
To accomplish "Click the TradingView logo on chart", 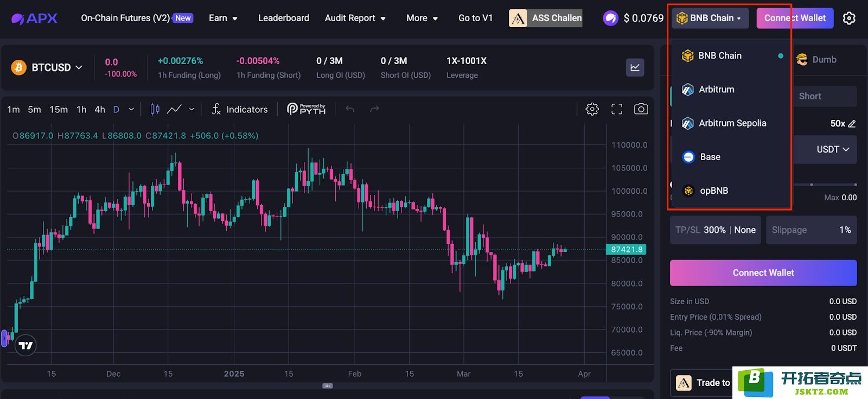I will [x=25, y=345].
